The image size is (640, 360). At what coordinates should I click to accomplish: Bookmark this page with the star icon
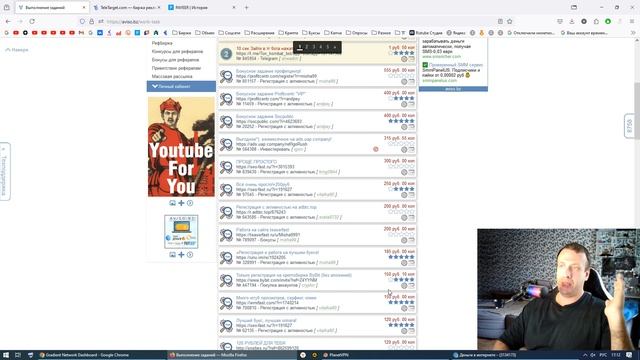point(510,21)
